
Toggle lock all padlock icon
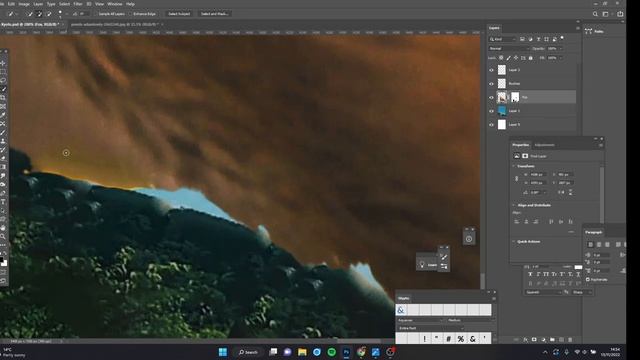[531, 58]
